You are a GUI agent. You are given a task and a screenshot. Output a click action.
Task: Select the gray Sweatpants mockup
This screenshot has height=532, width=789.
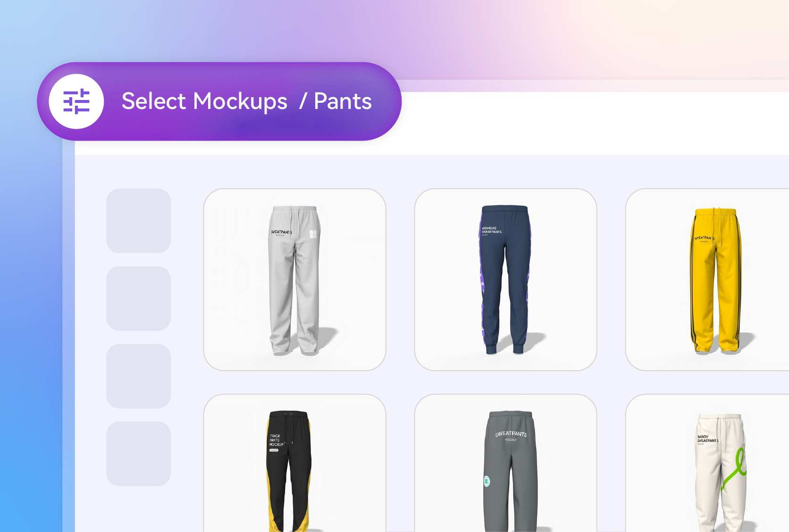505,463
